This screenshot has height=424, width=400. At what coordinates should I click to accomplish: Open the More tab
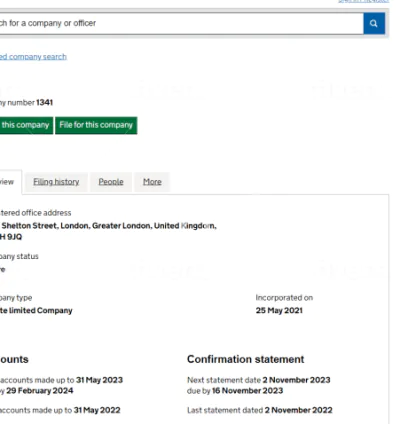pos(152,182)
